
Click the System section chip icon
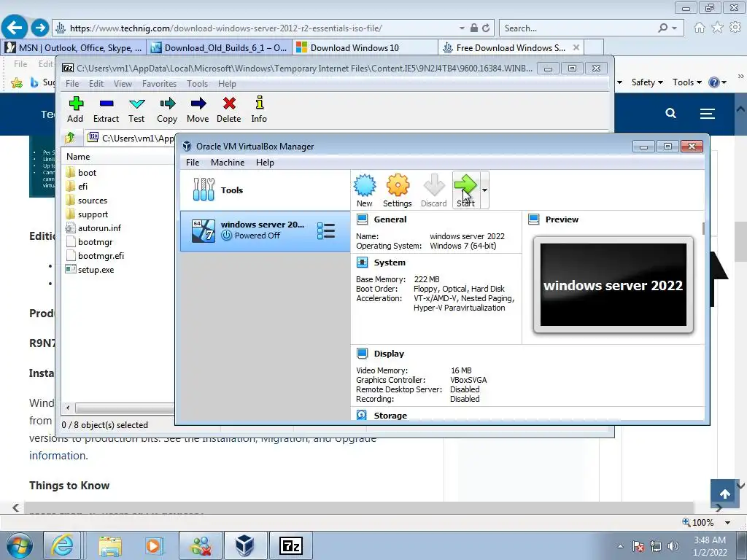click(x=362, y=262)
